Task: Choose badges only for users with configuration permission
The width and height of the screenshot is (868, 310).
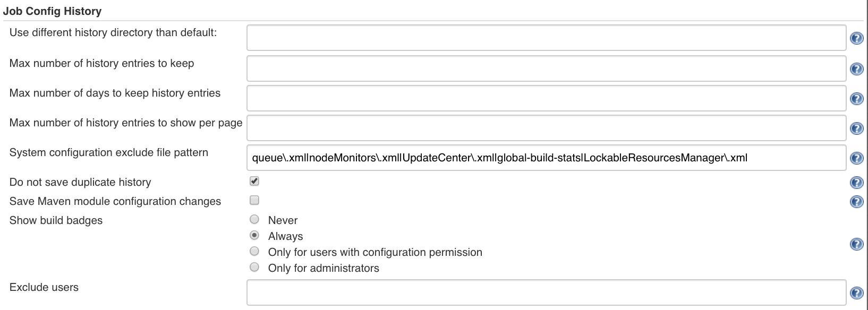Action: (x=254, y=251)
